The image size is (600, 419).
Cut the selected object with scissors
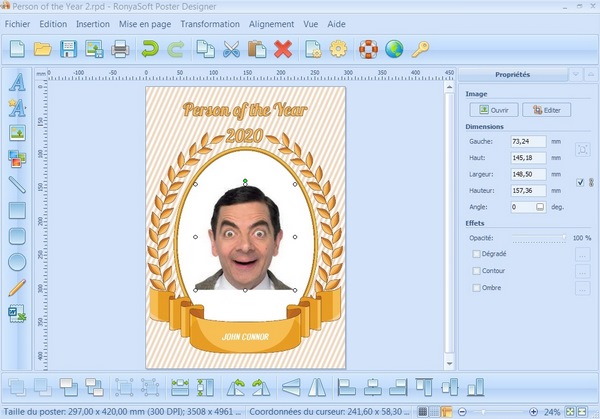tap(231, 49)
